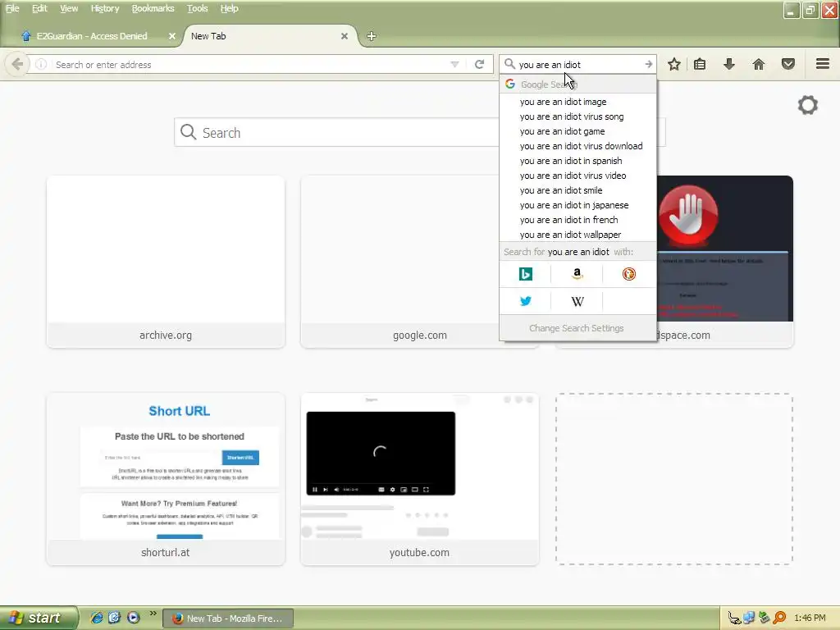Open the New Tab page settings gear

point(808,105)
